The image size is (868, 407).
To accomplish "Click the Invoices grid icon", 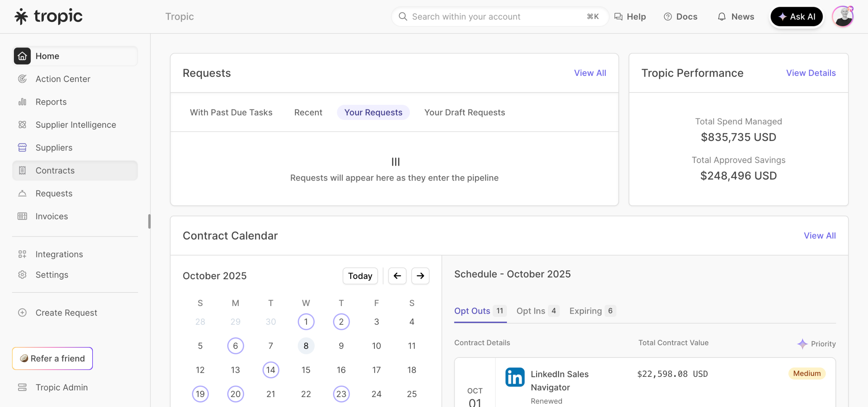I will 22,216.
